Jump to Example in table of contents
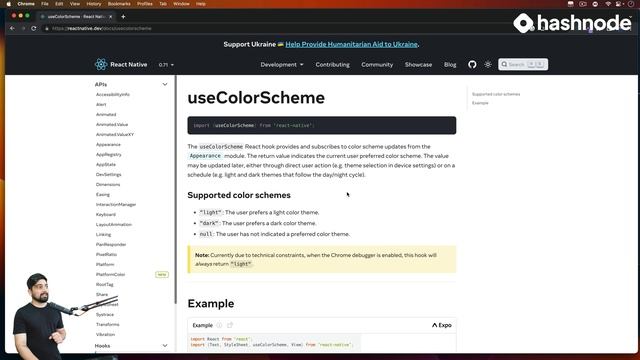The image size is (640, 360). [x=480, y=103]
